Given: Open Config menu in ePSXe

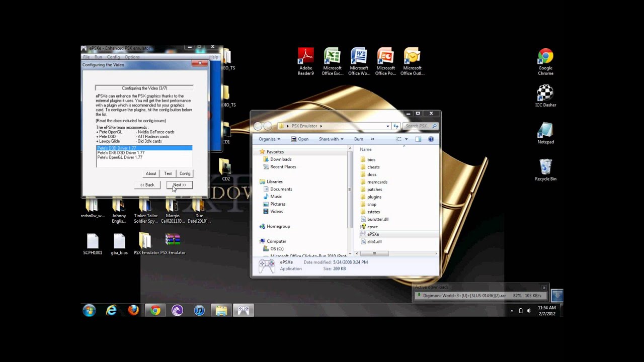Looking at the screenshot, I should [113, 57].
